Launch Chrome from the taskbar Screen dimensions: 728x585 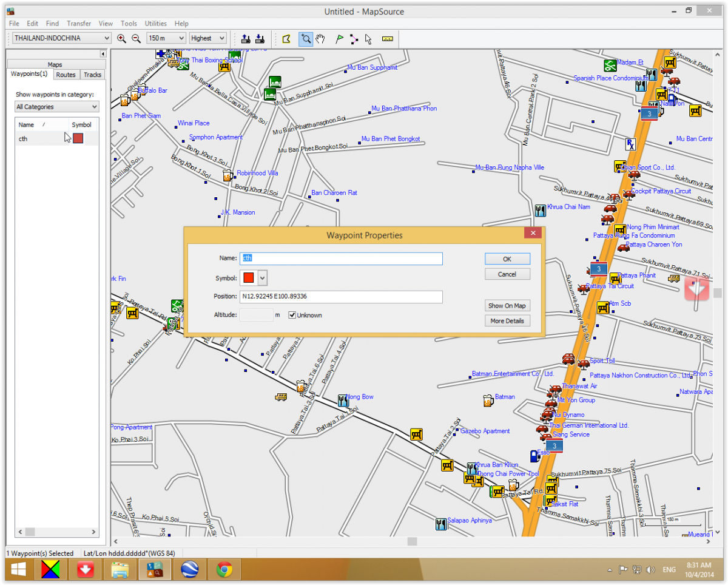pos(224,570)
